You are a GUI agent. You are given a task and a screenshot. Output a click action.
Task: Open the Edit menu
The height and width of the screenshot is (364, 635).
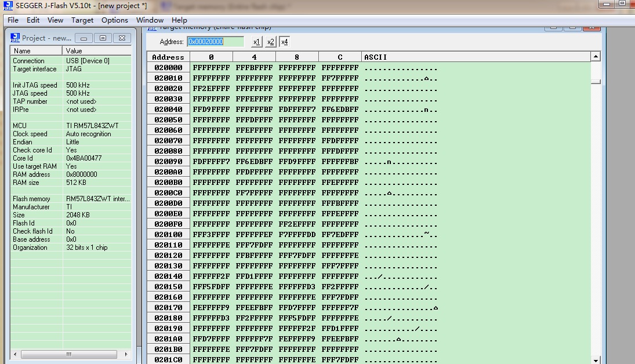33,20
